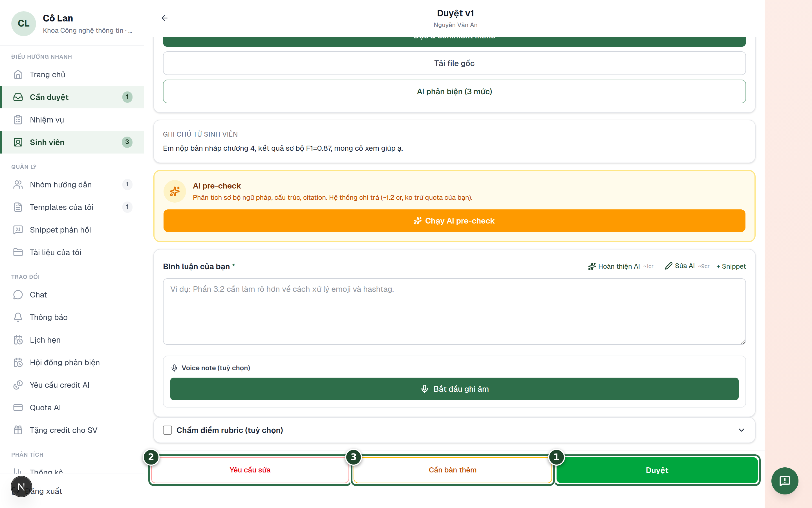This screenshot has width=812, height=508.
Task: Go to Sinh viên in the sidebar
Action: coord(72,142)
